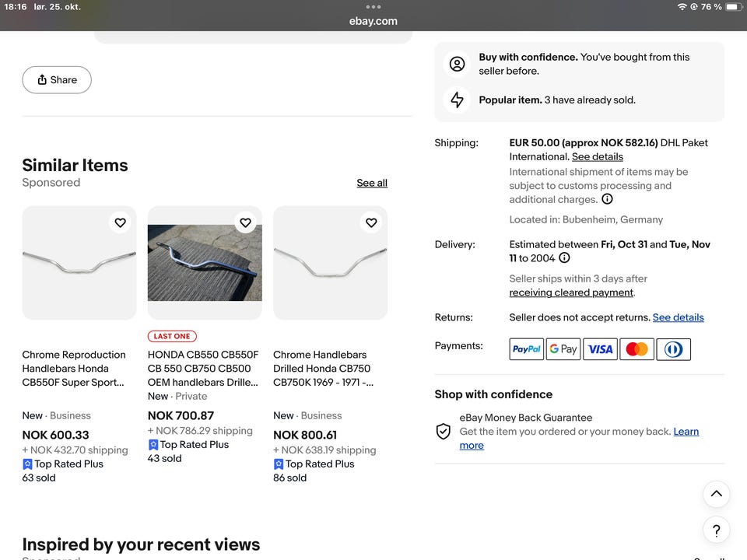
Task: Click the Shop with confidence heading
Action: [493, 394]
